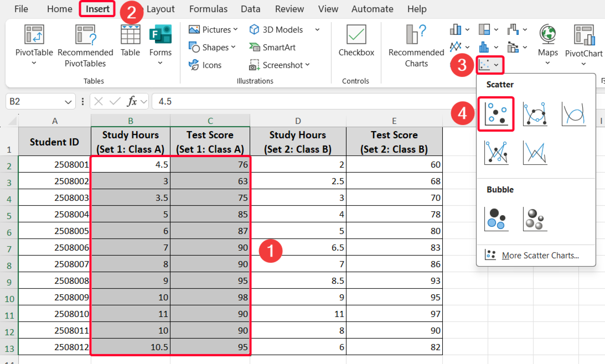Click More Scatter Charts...
Image resolution: width=605 pixels, height=364 pixels.
pos(540,255)
